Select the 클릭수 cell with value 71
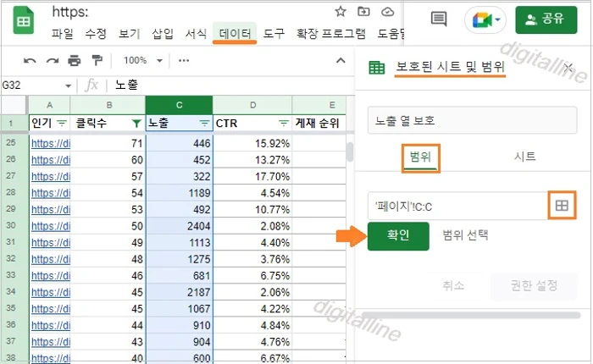Image resolution: width=593 pixels, height=364 pixels. tap(108, 143)
